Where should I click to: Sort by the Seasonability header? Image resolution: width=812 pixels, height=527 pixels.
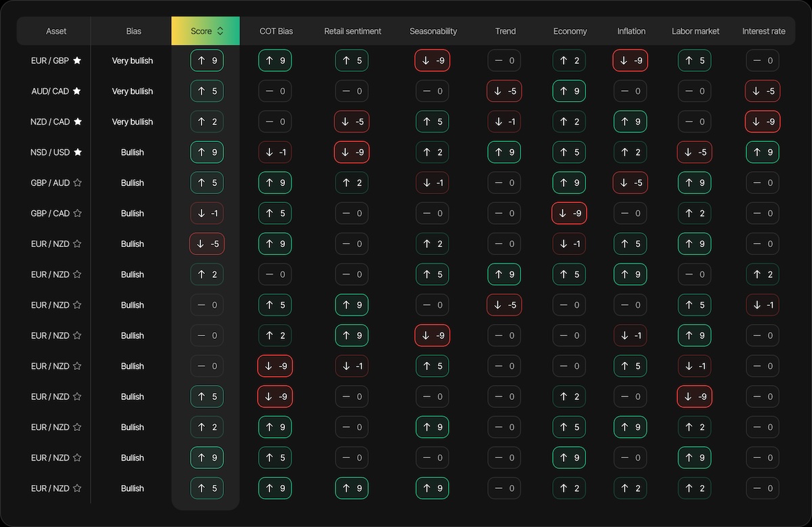(433, 30)
